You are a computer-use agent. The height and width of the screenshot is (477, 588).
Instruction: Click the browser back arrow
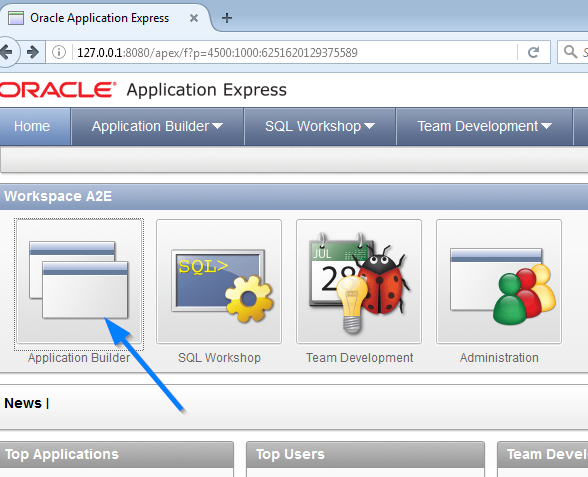(x=6, y=52)
